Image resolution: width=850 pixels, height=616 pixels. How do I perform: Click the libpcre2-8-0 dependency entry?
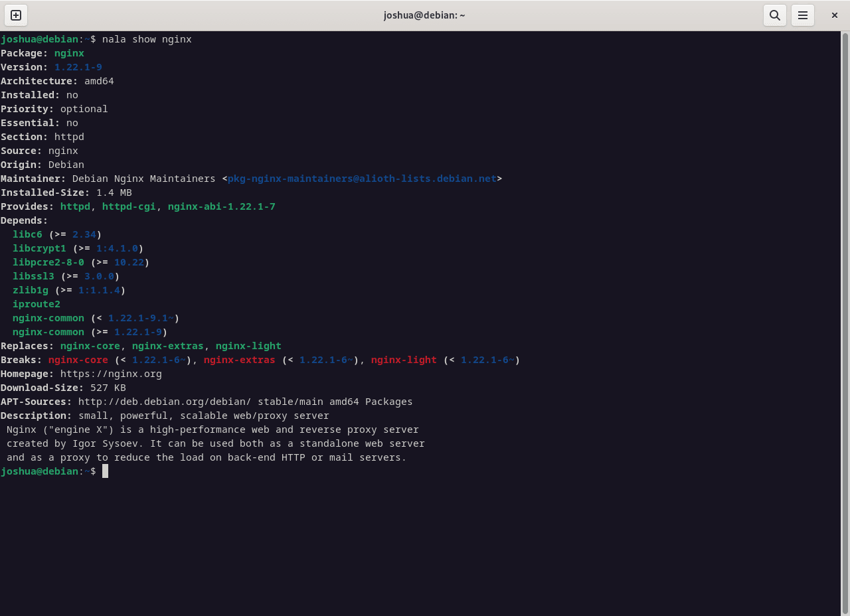(x=48, y=262)
